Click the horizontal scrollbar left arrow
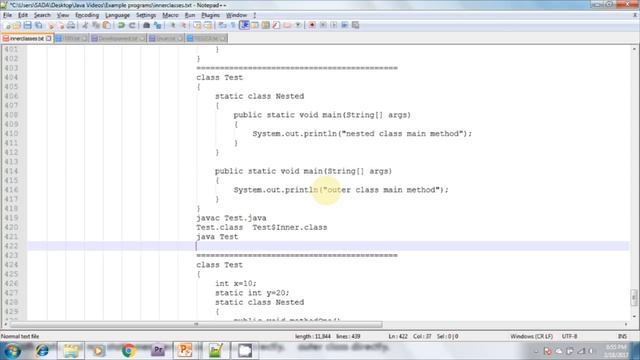The width and height of the screenshot is (640, 360). click(5, 324)
